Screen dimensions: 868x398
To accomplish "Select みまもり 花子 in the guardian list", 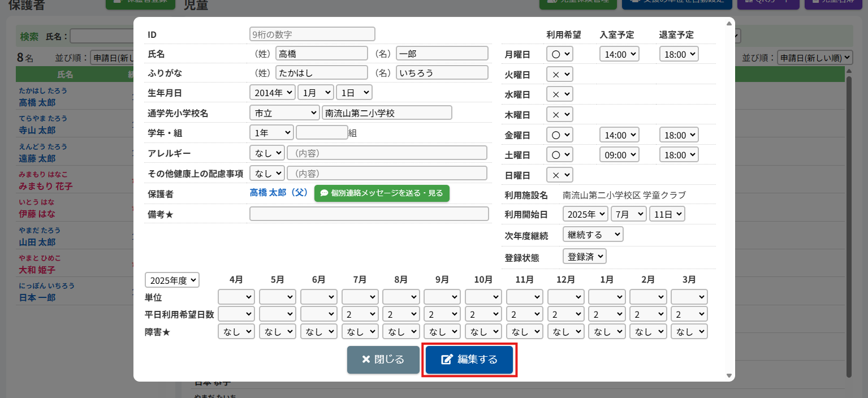I will pyautogui.click(x=46, y=186).
